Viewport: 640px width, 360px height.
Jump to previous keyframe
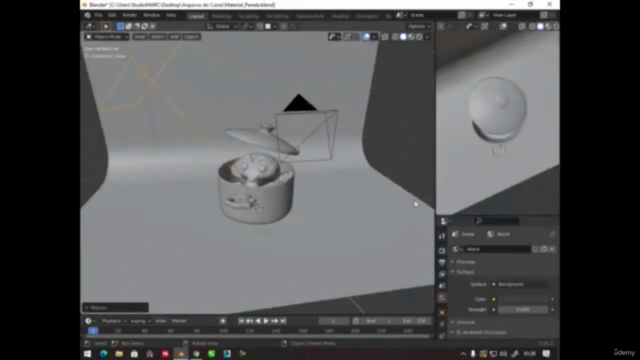249,321
